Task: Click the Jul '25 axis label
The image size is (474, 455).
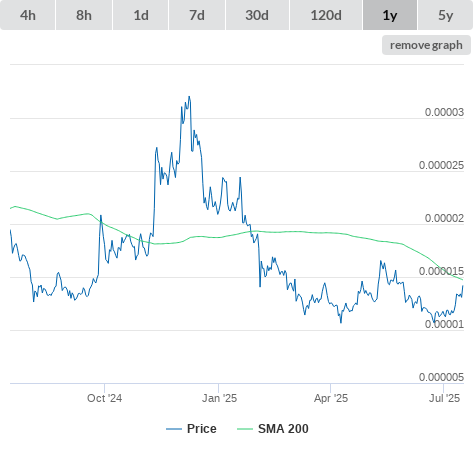Action: pyautogui.click(x=444, y=398)
